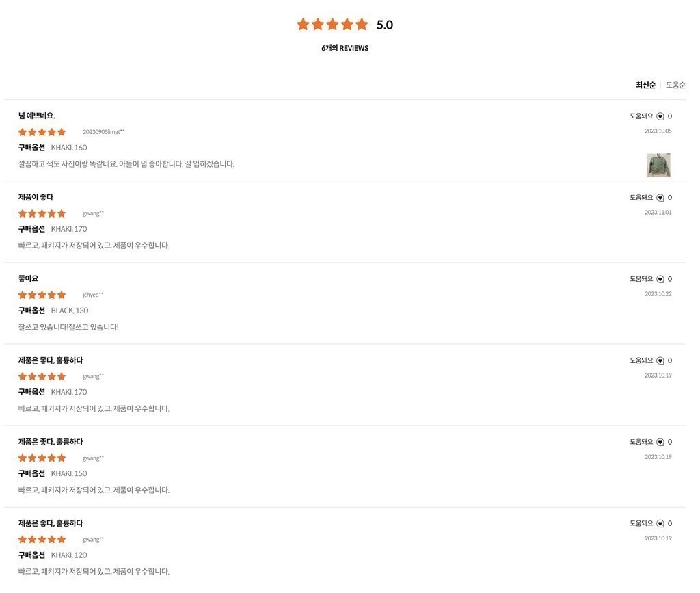
Task: Open the 넘 예쁘네요 review title
Action: 37,116
